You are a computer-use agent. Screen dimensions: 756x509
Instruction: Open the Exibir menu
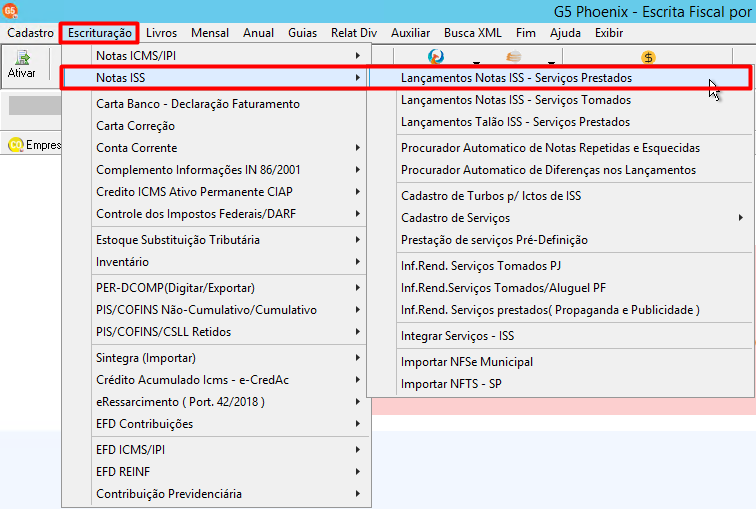[608, 33]
